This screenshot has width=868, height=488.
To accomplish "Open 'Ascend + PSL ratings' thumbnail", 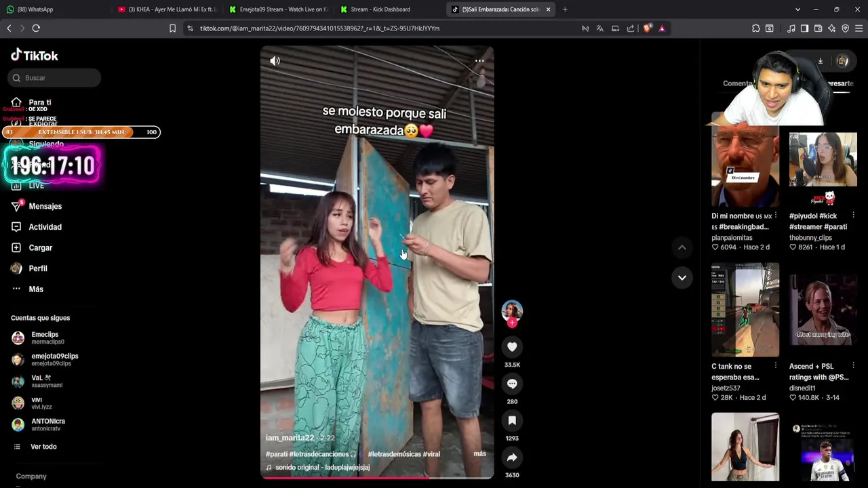I will (823, 310).
